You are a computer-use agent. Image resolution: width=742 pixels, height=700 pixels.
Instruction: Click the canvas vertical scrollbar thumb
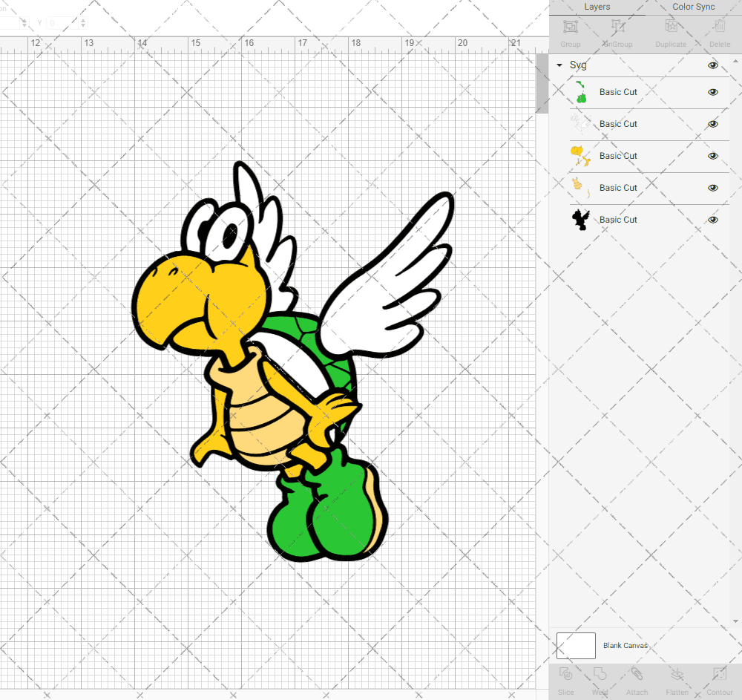click(x=542, y=83)
